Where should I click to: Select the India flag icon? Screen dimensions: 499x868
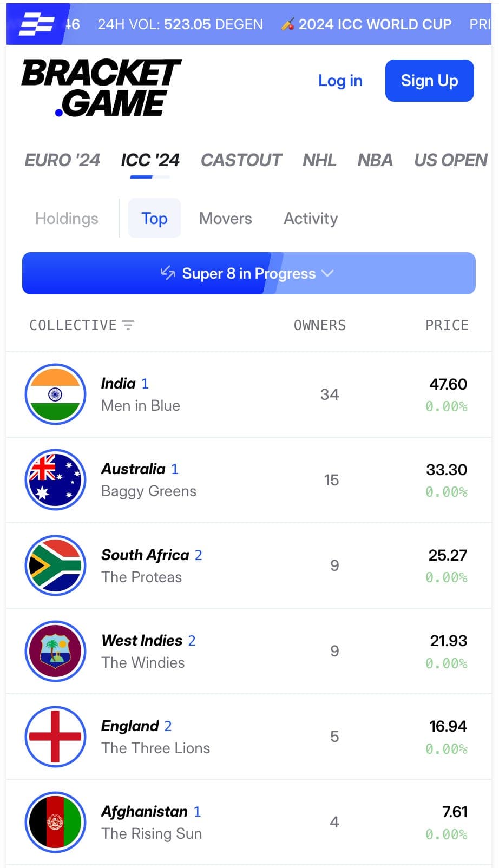56,394
